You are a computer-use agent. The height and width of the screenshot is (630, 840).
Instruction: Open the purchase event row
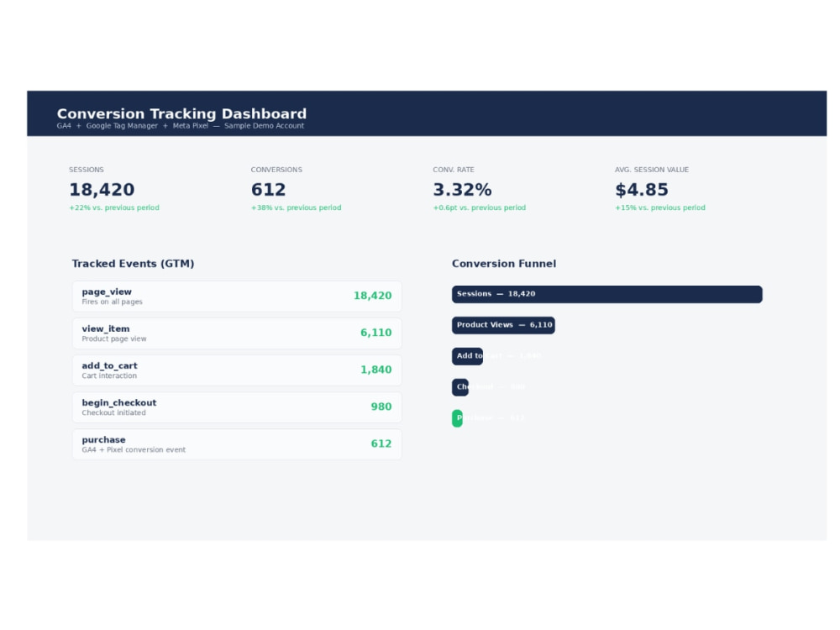coord(237,444)
